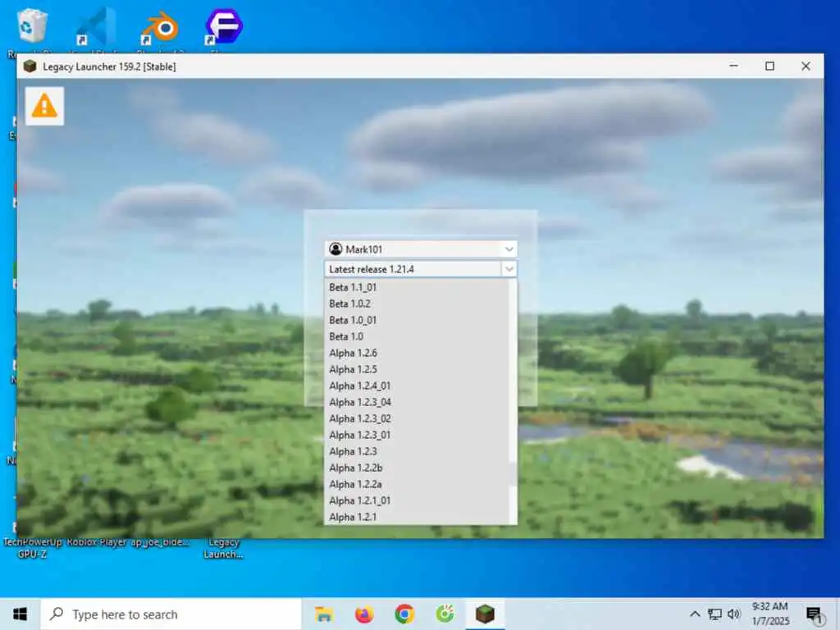The height and width of the screenshot is (630, 840).
Task: Select the purple F desktop shortcut
Action: (224, 25)
